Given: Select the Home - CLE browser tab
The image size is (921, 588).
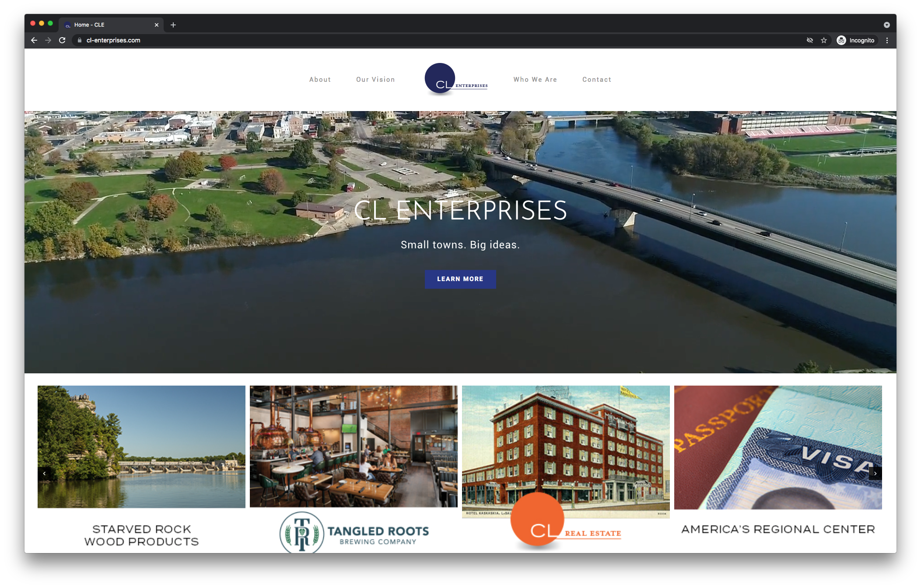Looking at the screenshot, I should [112, 25].
